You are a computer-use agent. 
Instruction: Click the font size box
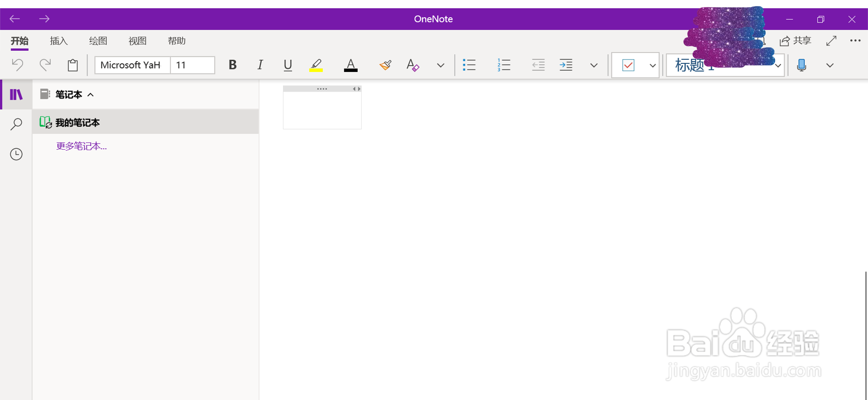coord(192,65)
